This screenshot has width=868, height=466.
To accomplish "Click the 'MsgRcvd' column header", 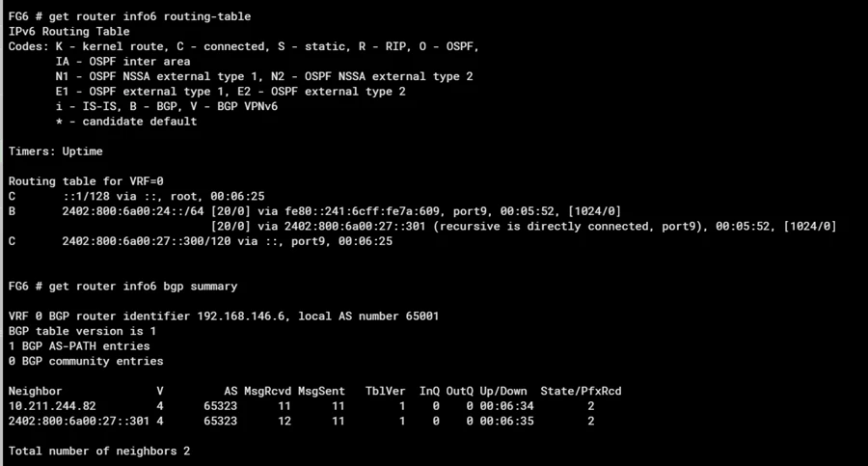I will click(x=267, y=391).
